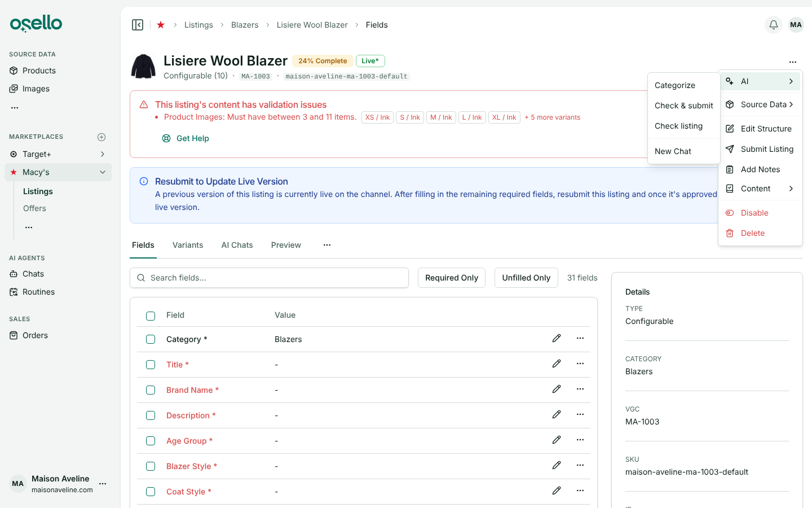Select Categorize from AI submenu
Screen dimensions: 812x508
pos(683,85)
